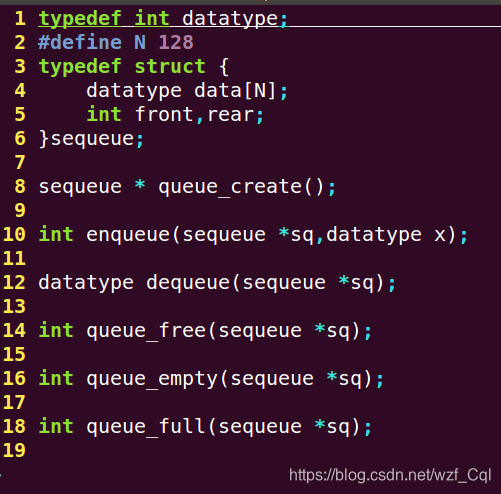Click the 'int' return type on line 14

click(56, 330)
